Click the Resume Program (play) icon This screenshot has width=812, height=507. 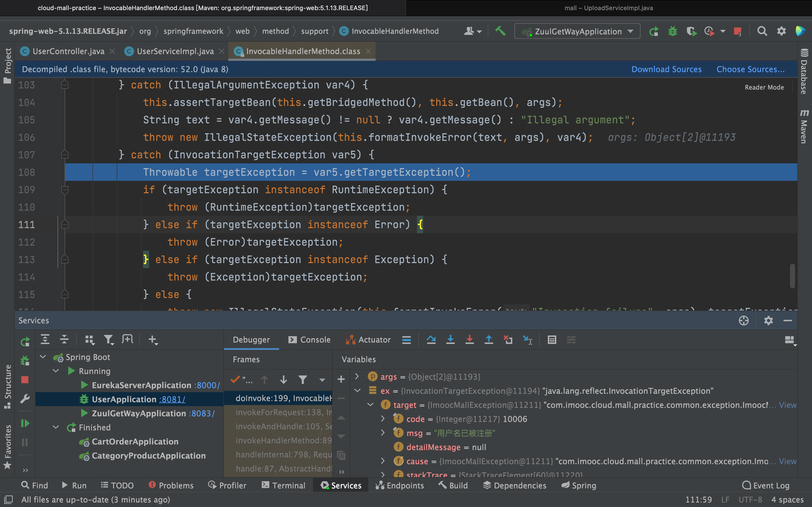click(25, 423)
